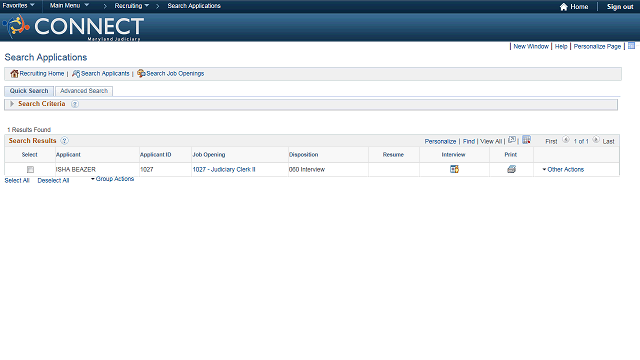Click the Search Job Openings icon
Viewport: 640px width, 360px height.
click(x=141, y=73)
